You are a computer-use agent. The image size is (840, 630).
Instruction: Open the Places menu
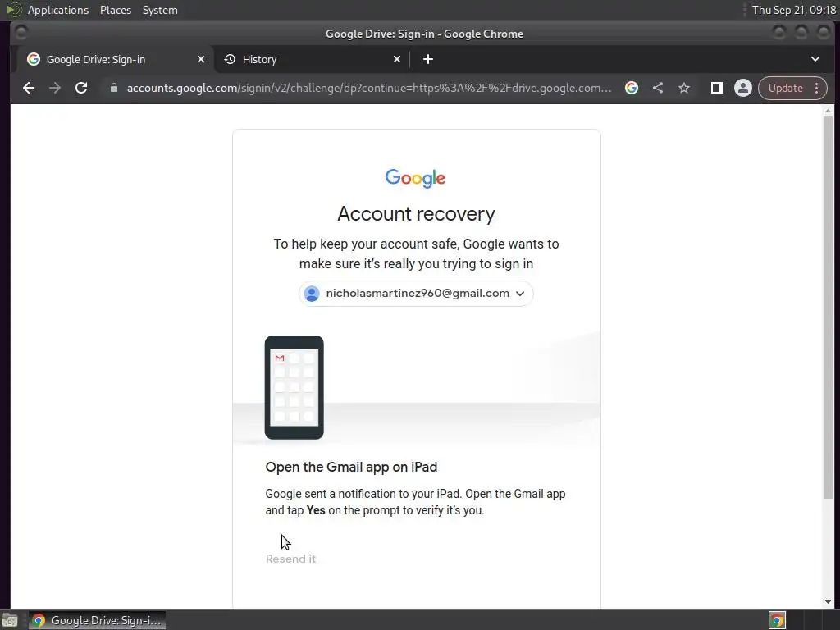[116, 10]
